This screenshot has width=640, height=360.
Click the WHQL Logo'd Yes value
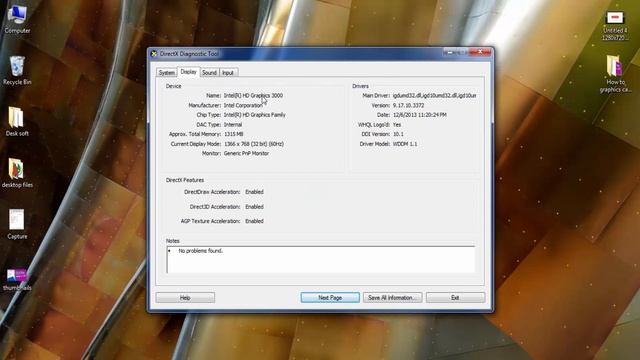coord(397,125)
